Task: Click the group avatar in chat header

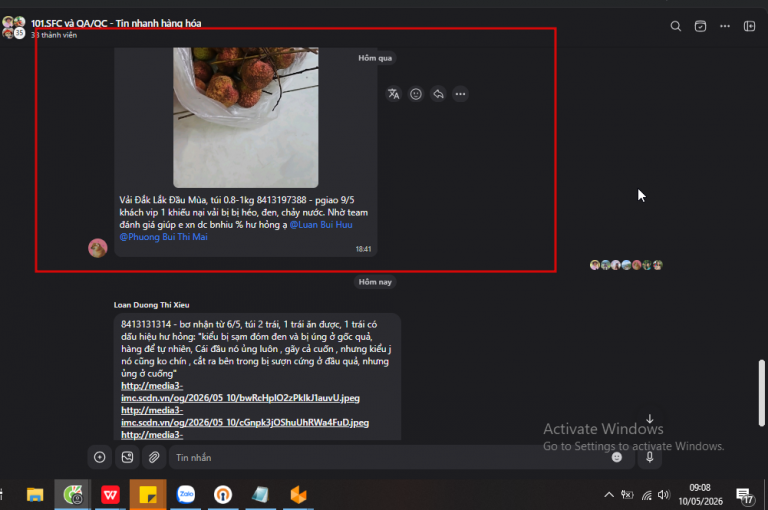Action: 14,27
